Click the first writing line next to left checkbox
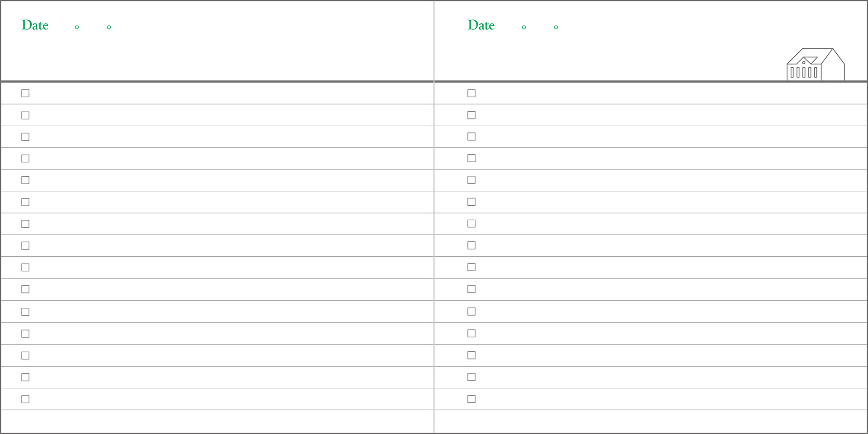Image resolution: width=868 pixels, height=434 pixels. [231, 93]
